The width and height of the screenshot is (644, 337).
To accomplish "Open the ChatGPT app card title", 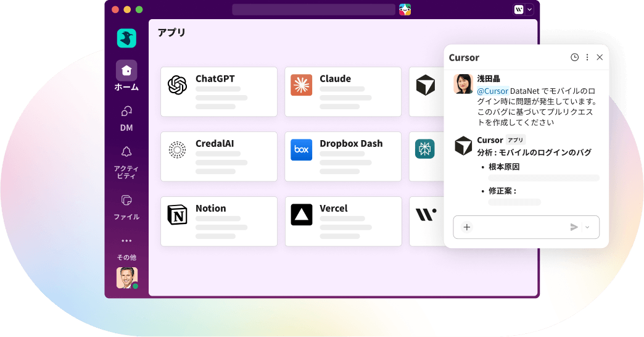I will 215,78.
